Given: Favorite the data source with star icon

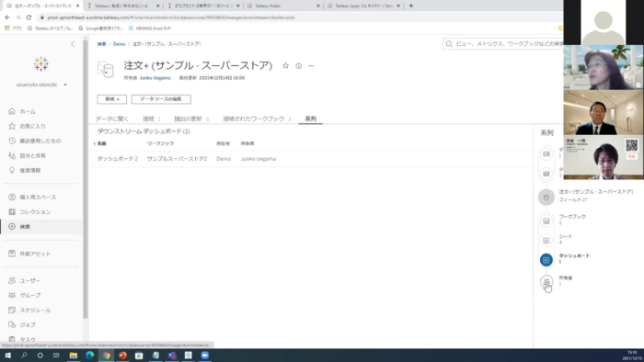Looking at the screenshot, I should tap(285, 65).
